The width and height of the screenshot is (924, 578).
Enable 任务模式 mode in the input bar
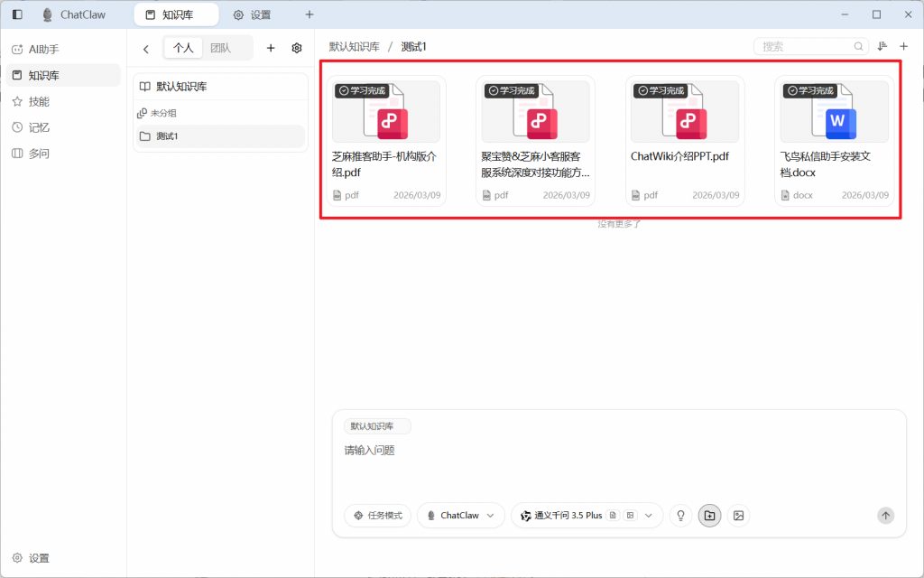pyautogui.click(x=376, y=515)
